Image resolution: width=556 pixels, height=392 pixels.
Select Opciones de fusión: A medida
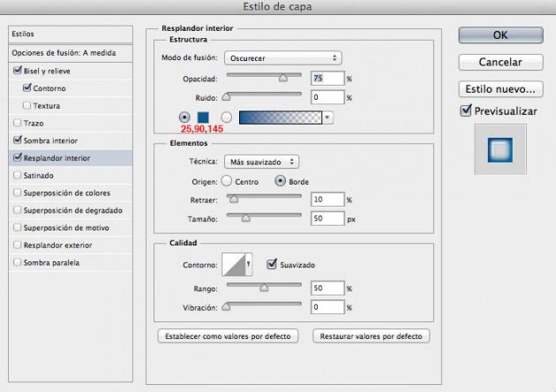71,53
